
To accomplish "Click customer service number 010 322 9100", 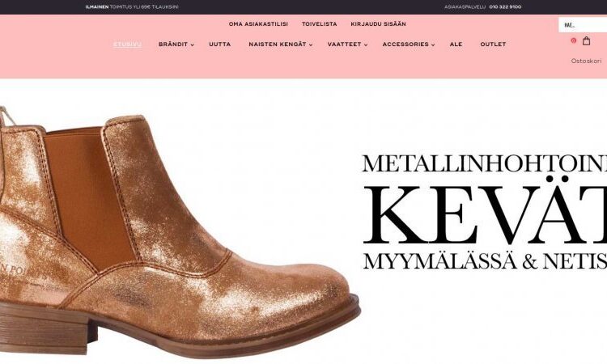I will click(x=505, y=7).
